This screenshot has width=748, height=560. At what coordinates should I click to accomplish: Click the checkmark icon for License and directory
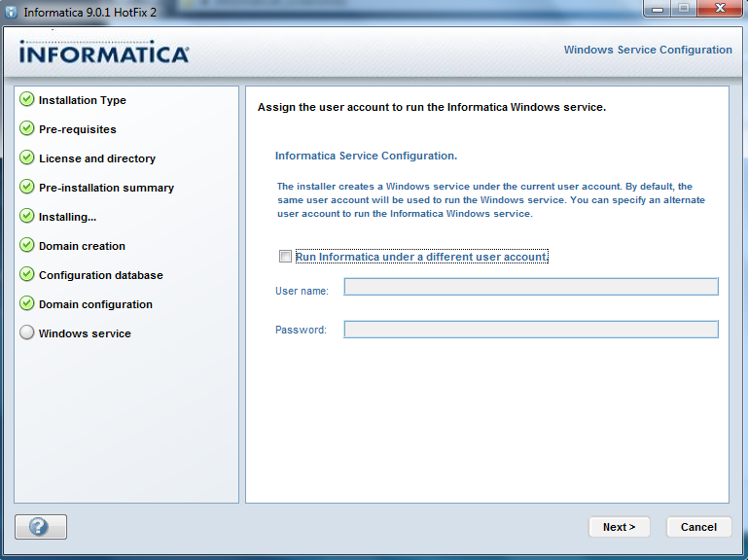(27, 158)
